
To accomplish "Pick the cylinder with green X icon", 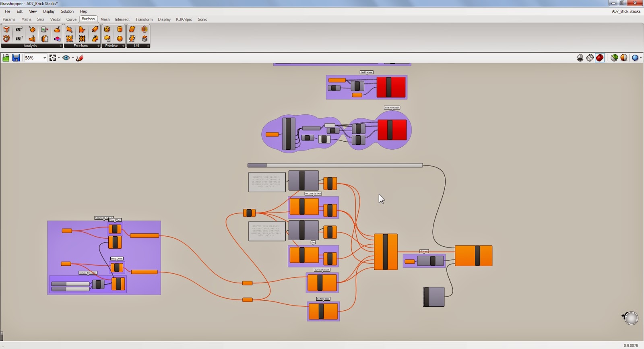I will coord(45,29).
